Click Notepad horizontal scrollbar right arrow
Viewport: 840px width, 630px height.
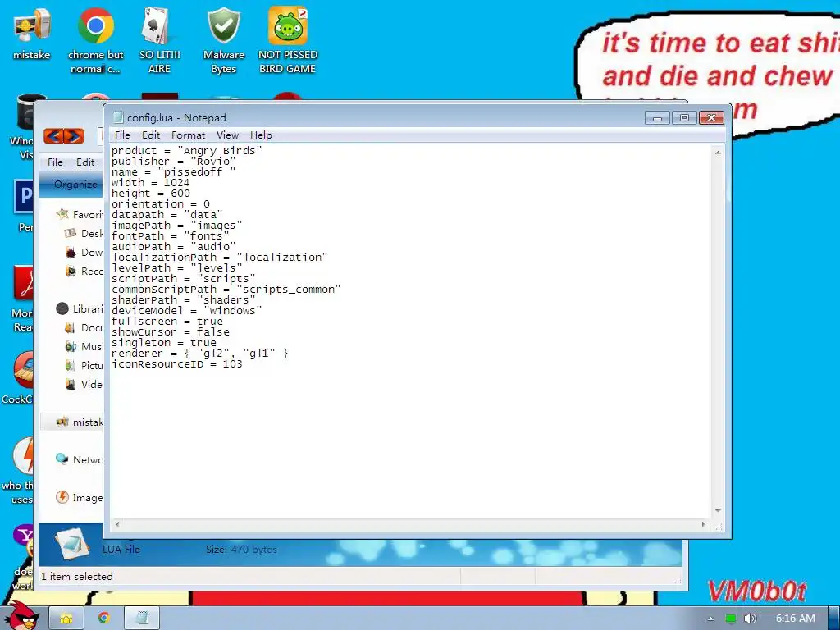click(704, 524)
